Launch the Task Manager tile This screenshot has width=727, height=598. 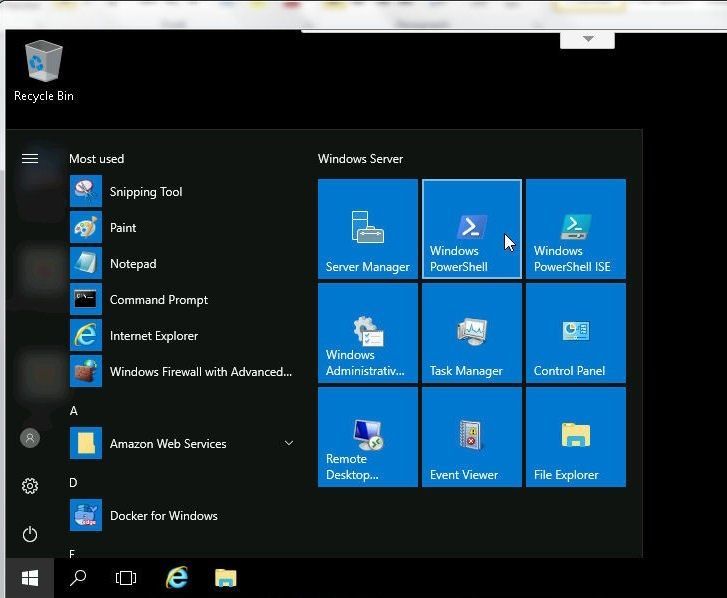pos(472,333)
